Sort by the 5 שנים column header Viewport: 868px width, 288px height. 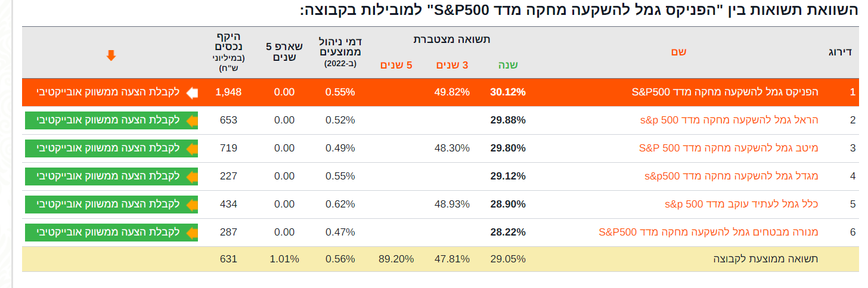pyautogui.click(x=396, y=65)
